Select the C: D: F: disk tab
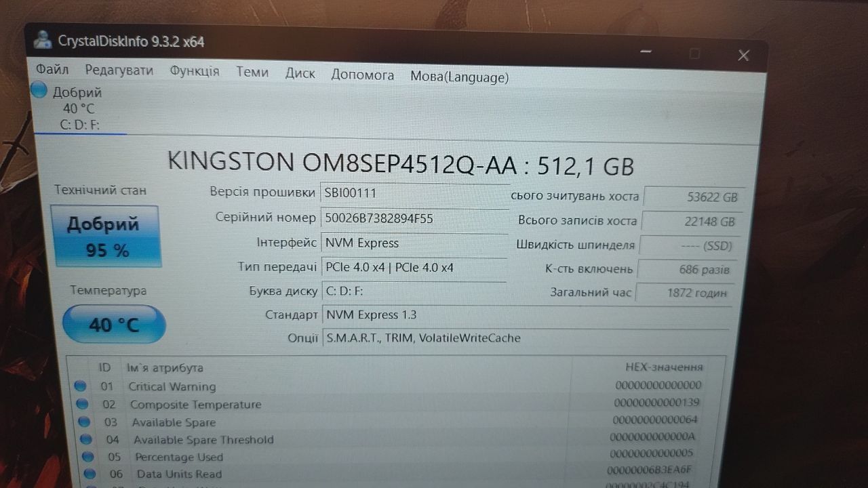868x488 pixels. tap(79, 110)
